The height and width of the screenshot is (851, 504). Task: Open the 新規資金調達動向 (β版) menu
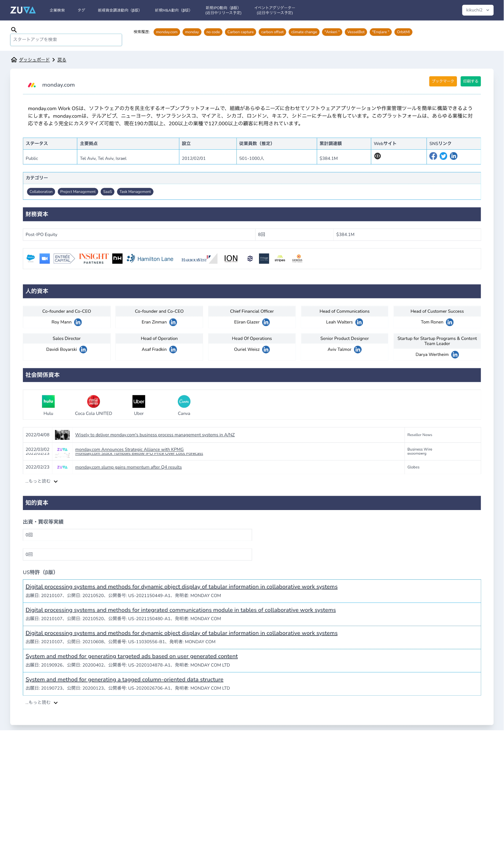coord(119,10)
